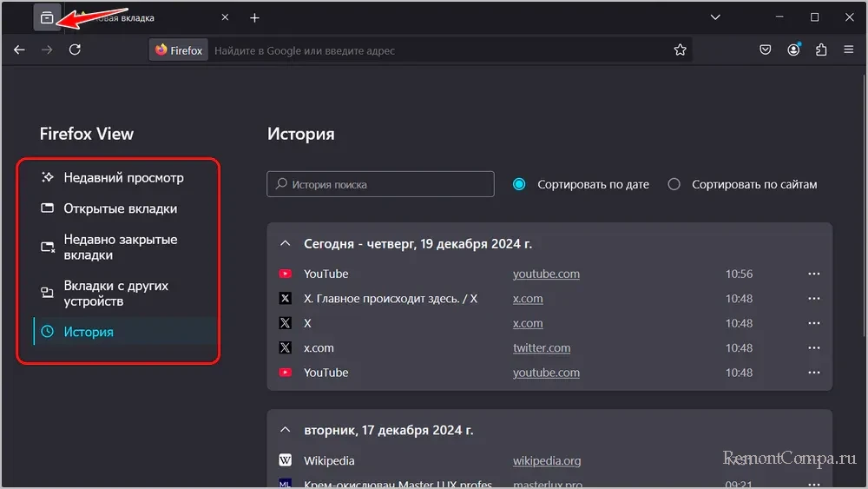868x489 pixels.
Task: Click the YouTube title at 10:56
Action: click(326, 274)
